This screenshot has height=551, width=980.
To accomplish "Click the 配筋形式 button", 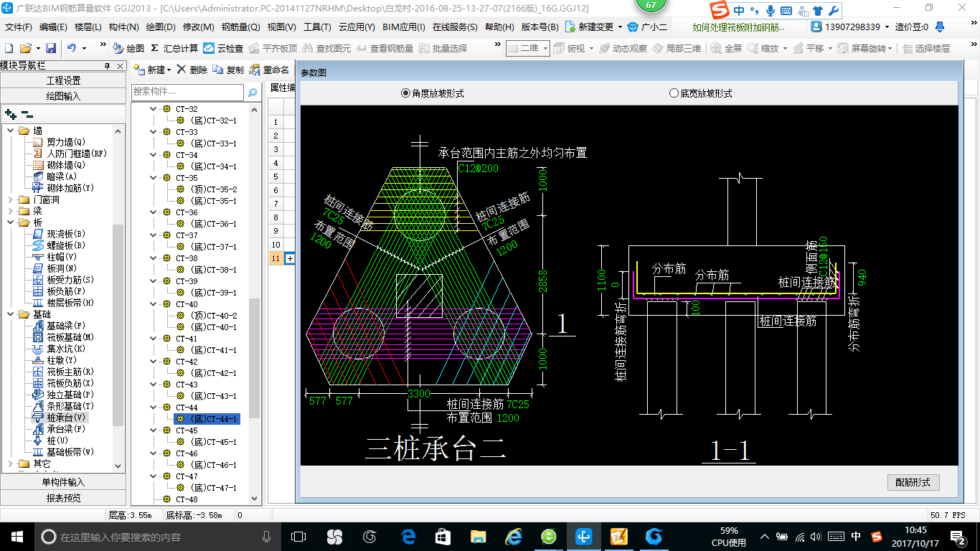I will point(913,483).
